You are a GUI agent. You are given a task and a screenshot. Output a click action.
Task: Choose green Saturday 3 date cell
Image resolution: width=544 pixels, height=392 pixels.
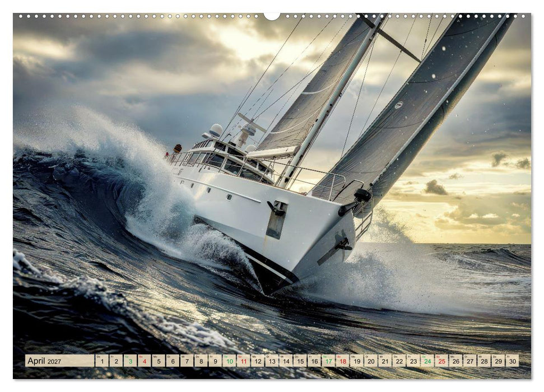131,361
